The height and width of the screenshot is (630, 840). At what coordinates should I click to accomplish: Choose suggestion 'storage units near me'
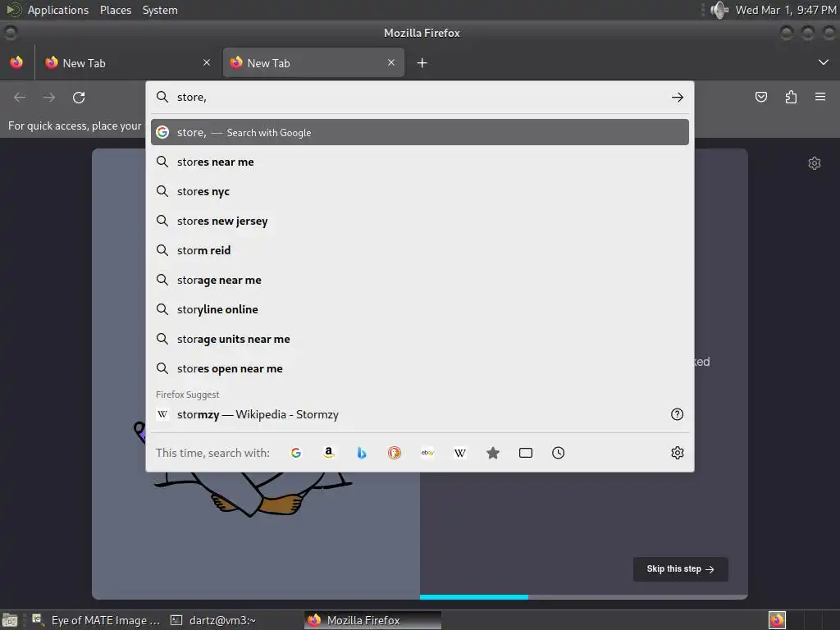click(x=420, y=339)
